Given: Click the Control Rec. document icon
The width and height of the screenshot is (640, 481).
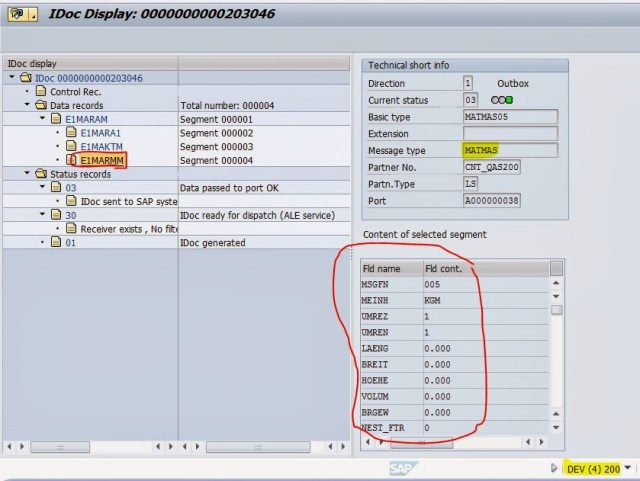Looking at the screenshot, I should pos(42,91).
